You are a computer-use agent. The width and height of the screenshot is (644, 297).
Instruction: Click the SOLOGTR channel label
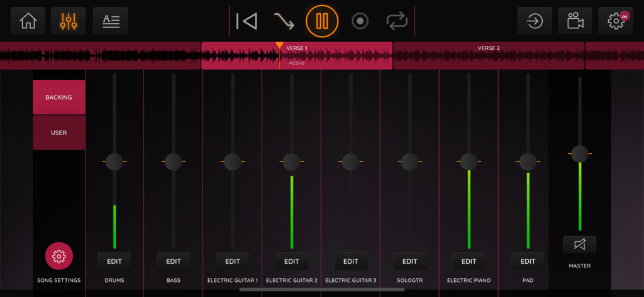tap(409, 281)
